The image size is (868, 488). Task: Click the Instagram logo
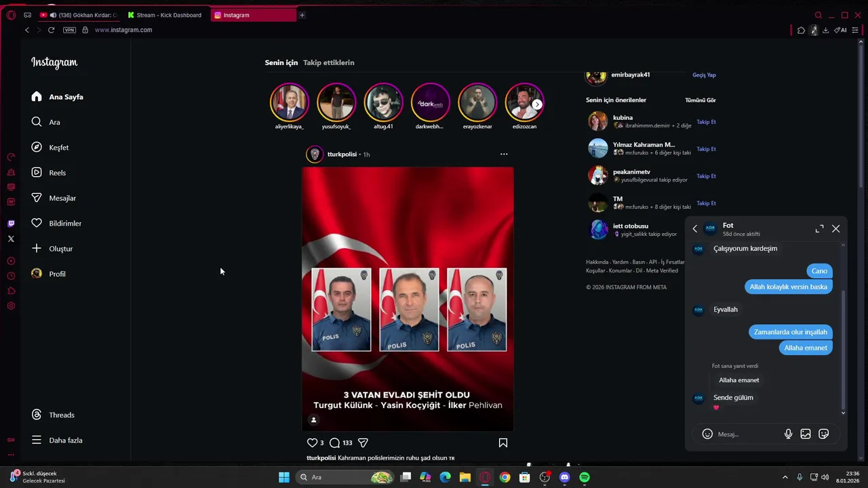coord(54,62)
